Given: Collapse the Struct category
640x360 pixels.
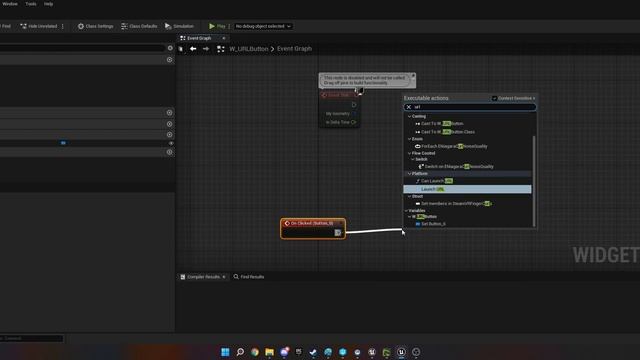Looking at the screenshot, I should tap(409, 196).
